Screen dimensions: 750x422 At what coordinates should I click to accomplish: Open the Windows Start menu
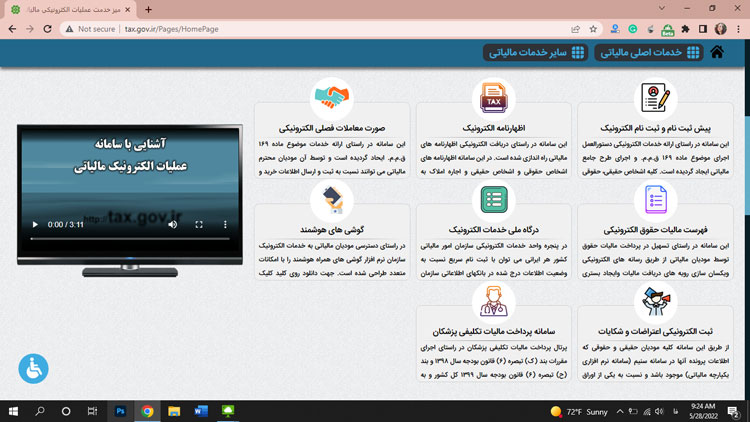13,411
